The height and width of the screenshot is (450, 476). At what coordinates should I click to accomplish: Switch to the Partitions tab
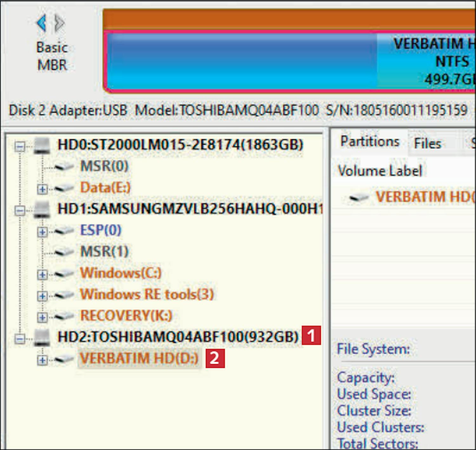click(370, 142)
